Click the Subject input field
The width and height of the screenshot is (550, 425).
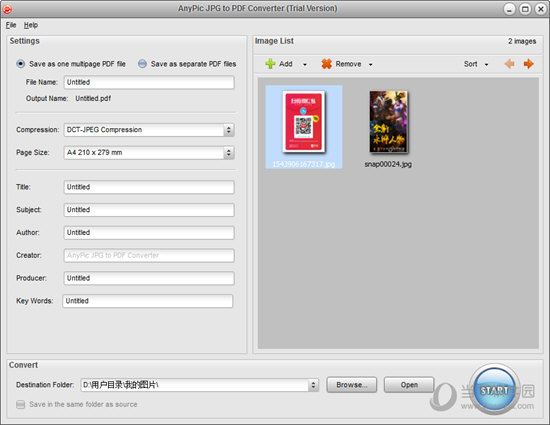[x=149, y=210]
